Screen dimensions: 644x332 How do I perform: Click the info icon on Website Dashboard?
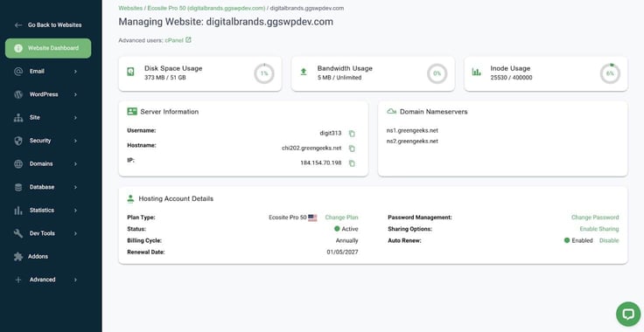pyautogui.click(x=18, y=48)
